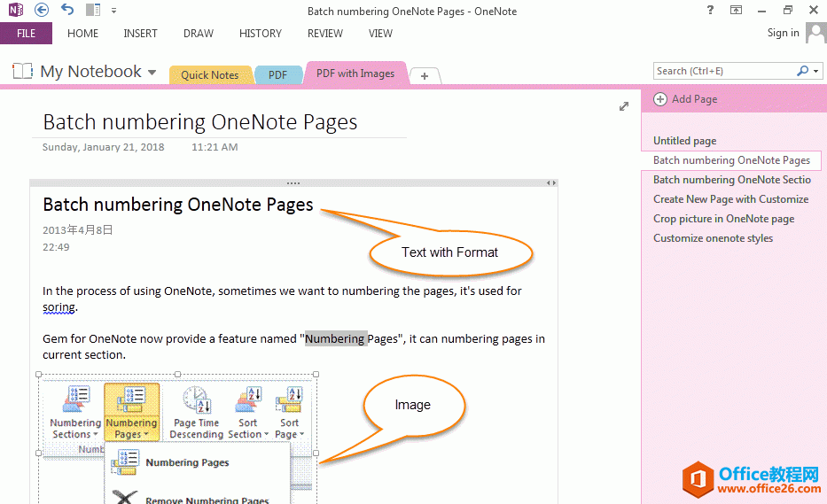Switch to the HOME ribbon tab
The height and width of the screenshot is (504, 827).
(x=82, y=33)
